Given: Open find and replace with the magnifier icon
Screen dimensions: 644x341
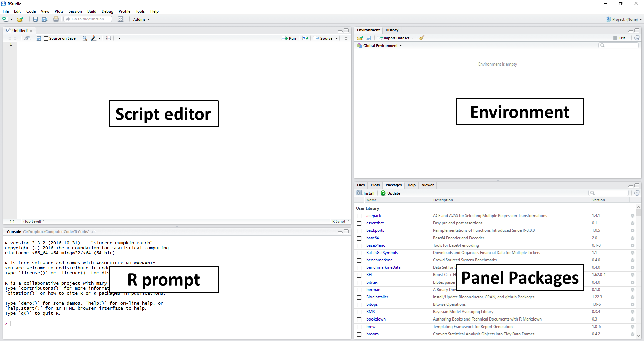Looking at the screenshot, I should click(85, 38).
